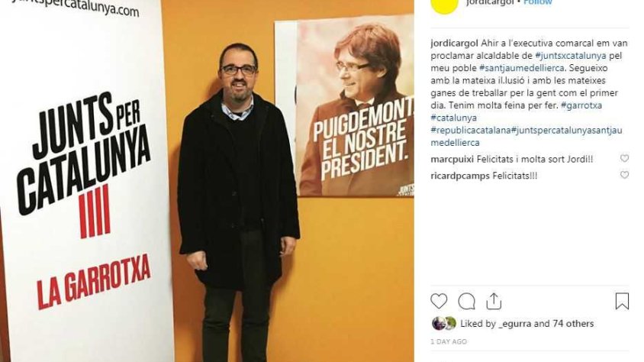Like marcpuixi's comment heart
Viewport: 644px width, 362px height.
pos(624,158)
